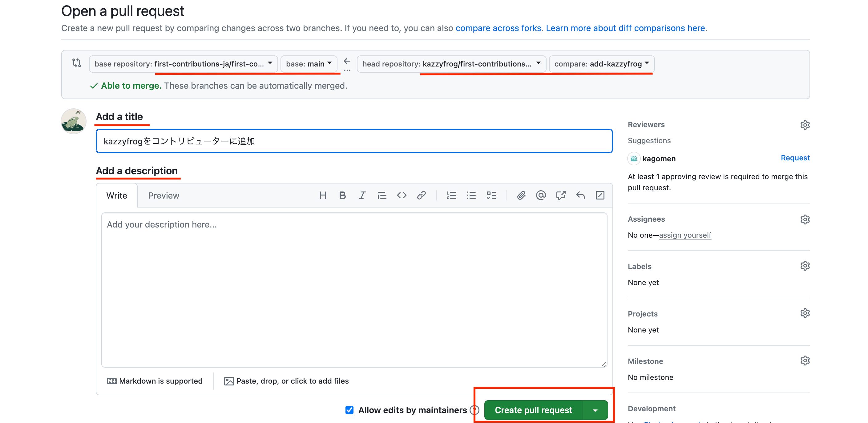This screenshot has width=868, height=423.
Task: Add a task list
Action: coord(491,195)
